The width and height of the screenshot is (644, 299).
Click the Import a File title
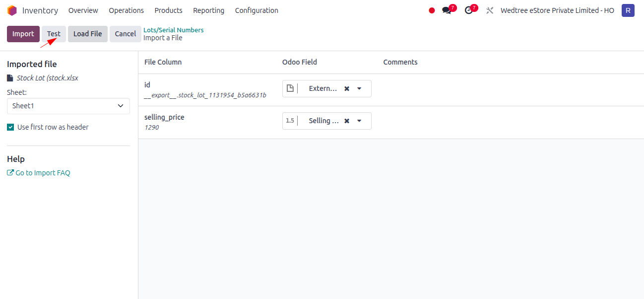point(163,38)
